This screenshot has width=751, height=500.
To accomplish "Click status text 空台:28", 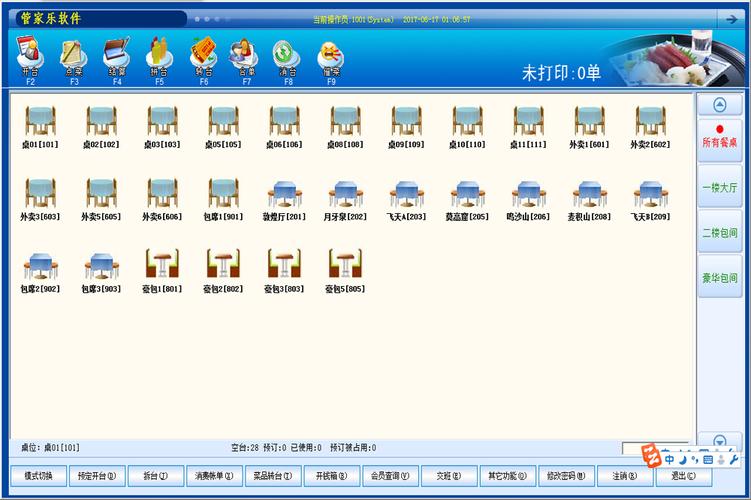I will pos(244,448).
